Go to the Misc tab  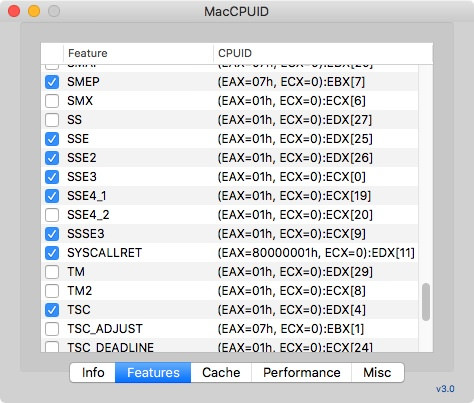(x=378, y=373)
